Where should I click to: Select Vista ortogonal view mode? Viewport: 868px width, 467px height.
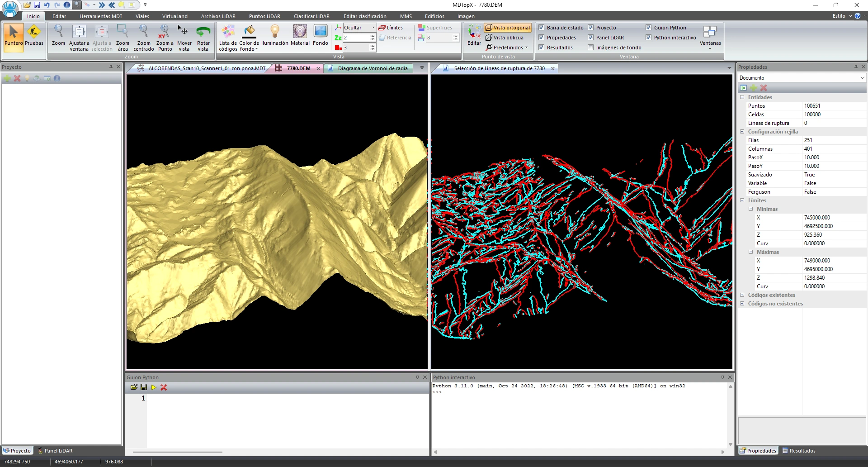tap(508, 28)
